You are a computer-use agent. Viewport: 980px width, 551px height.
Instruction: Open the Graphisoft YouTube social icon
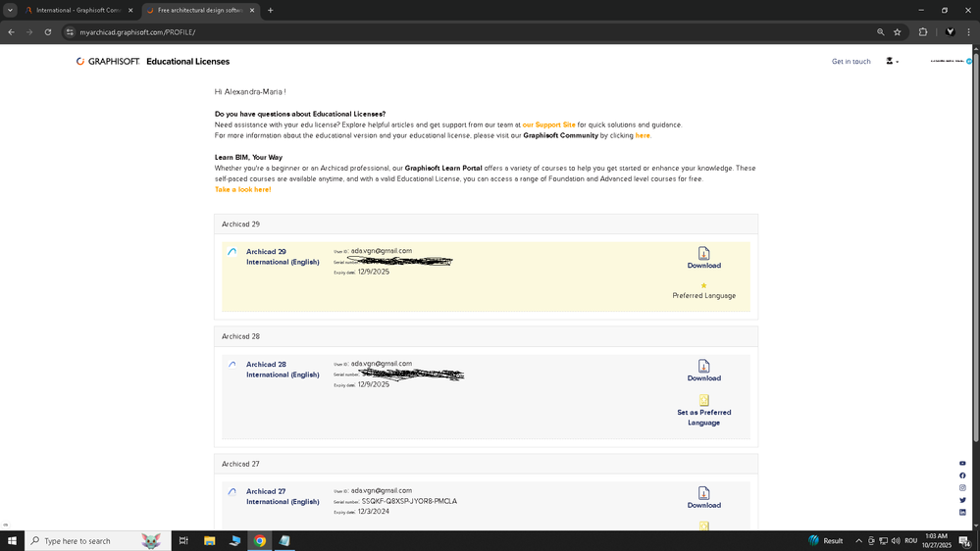click(x=962, y=464)
